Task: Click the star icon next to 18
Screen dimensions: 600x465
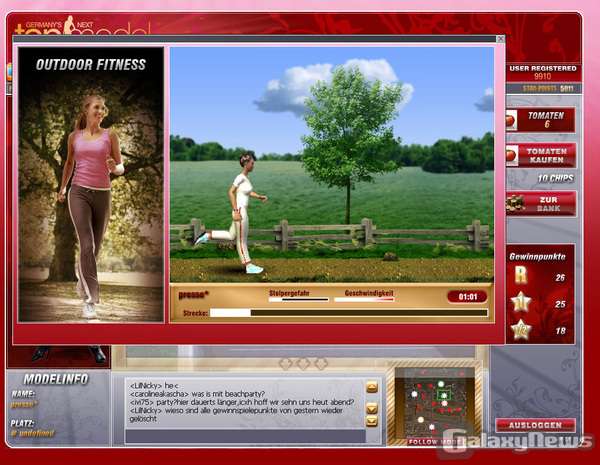Action: (x=521, y=330)
